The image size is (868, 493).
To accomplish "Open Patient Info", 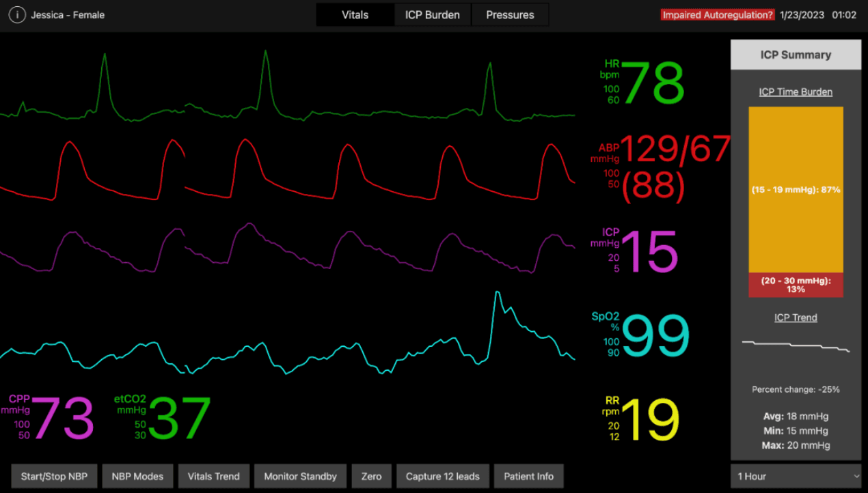I will coord(528,476).
